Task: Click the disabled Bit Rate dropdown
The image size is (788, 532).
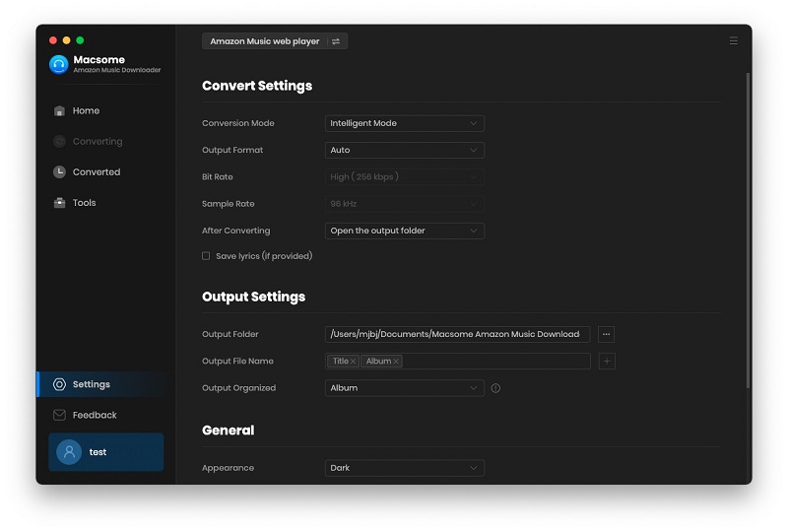Action: click(405, 177)
